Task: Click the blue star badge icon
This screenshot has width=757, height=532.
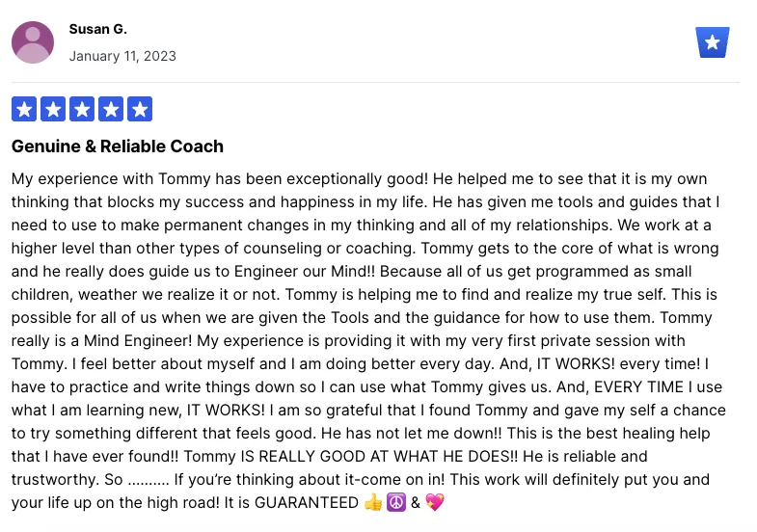Action: pyautogui.click(x=712, y=42)
